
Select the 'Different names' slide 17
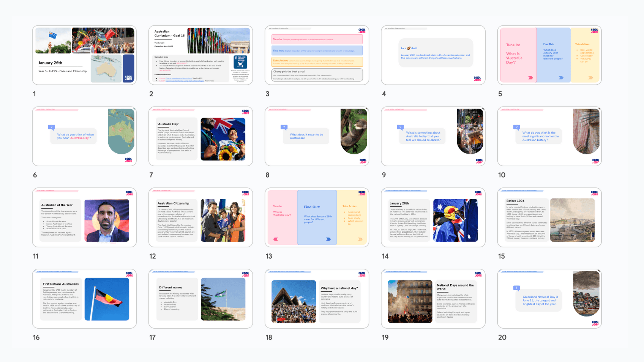(200, 299)
